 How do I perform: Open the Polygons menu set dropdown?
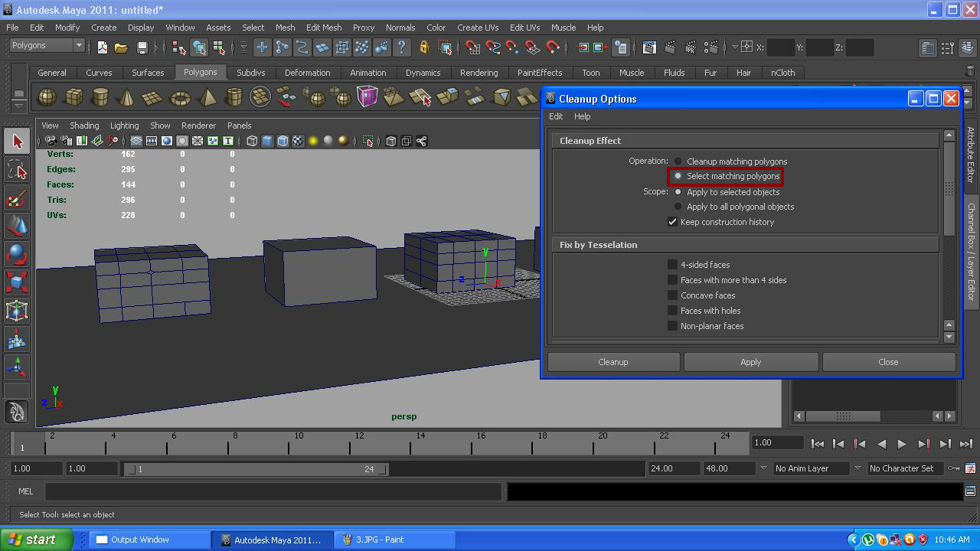47,46
